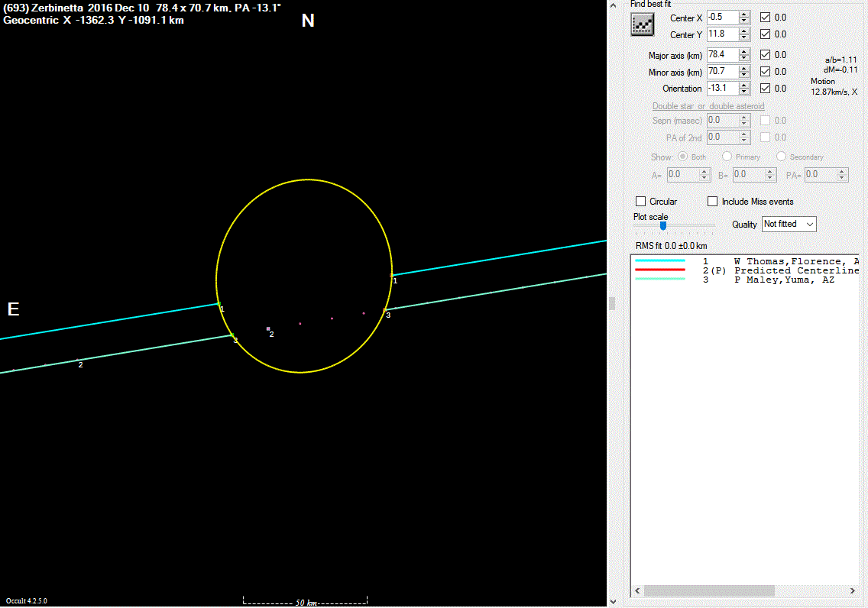The image size is (868, 608).
Task: Toggle the Major axis fit checkbox
Action: point(765,55)
